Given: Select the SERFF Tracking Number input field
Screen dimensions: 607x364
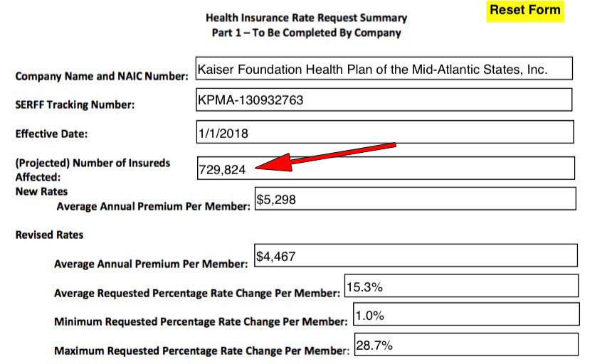Looking at the screenshot, I should (383, 100).
